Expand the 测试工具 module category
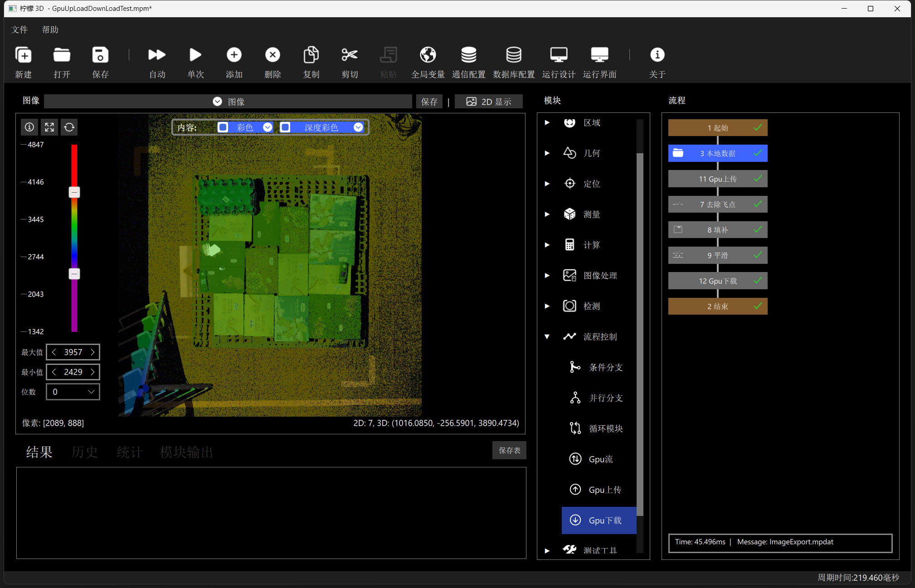This screenshot has width=915, height=588. tap(547, 550)
